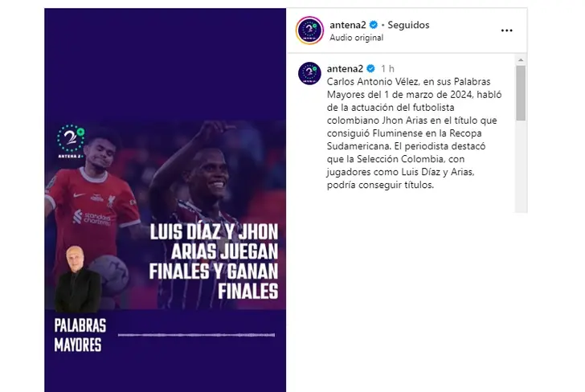
Task: Open the Audio original link
Action: (356, 38)
